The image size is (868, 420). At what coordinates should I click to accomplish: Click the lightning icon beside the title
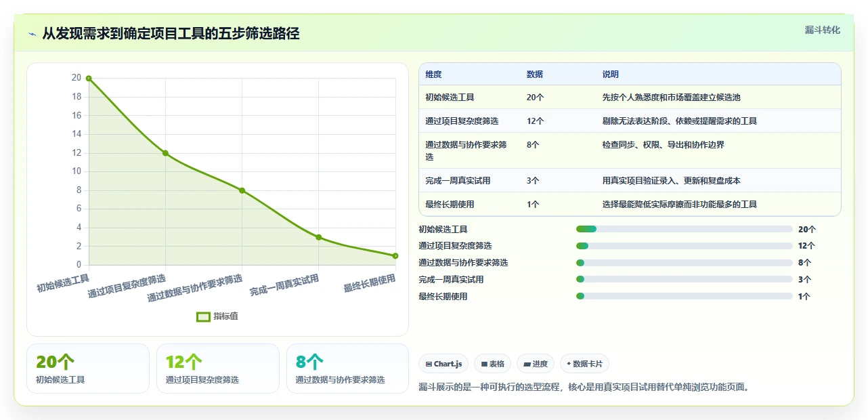[x=32, y=34]
